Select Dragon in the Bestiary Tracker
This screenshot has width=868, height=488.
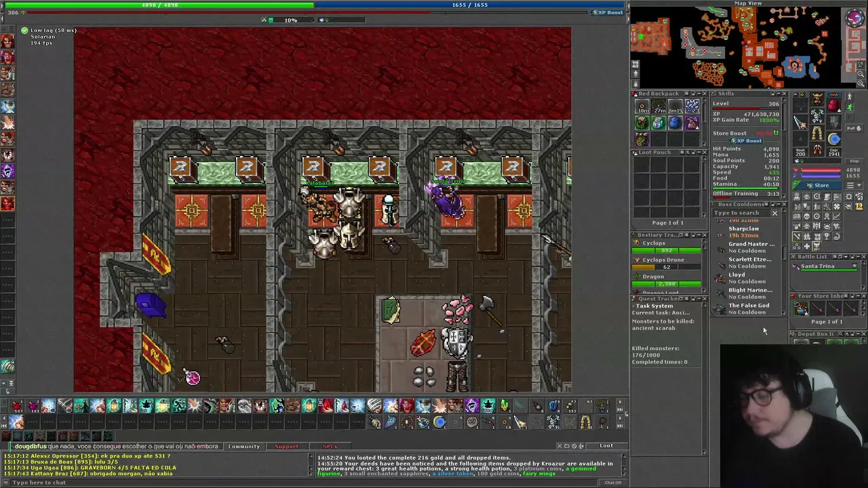click(x=667, y=280)
